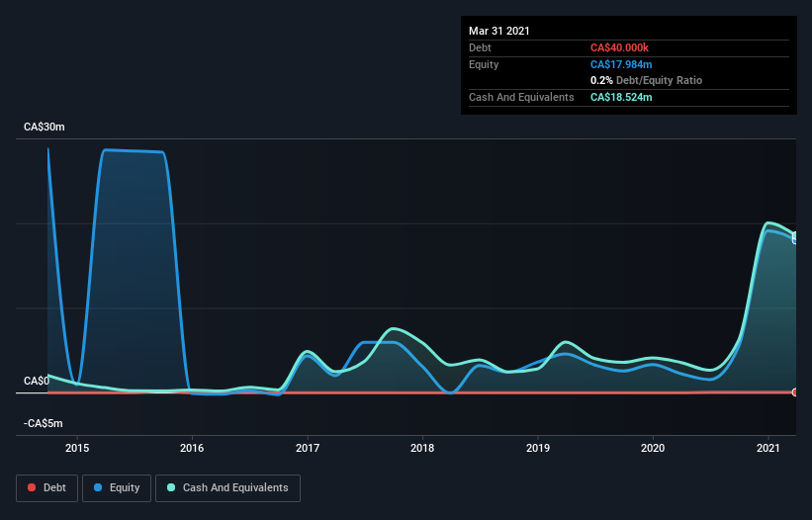Select the 2019 x-axis label
Viewport: 812px width, 520px height.
pyautogui.click(x=538, y=448)
